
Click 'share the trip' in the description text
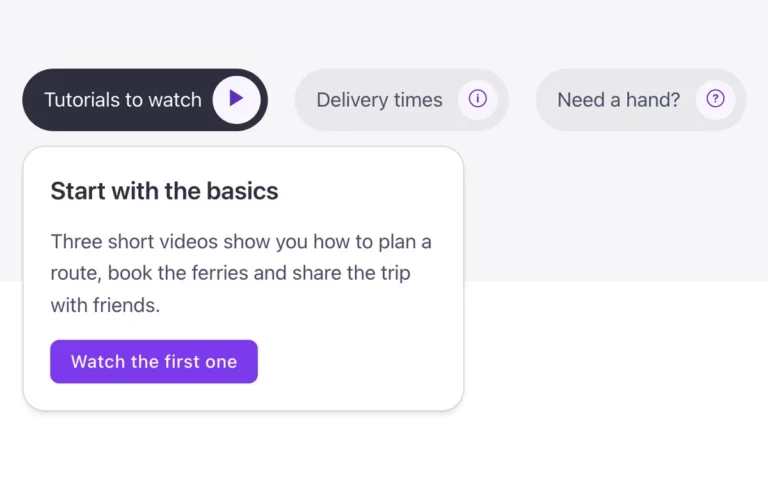(351, 273)
